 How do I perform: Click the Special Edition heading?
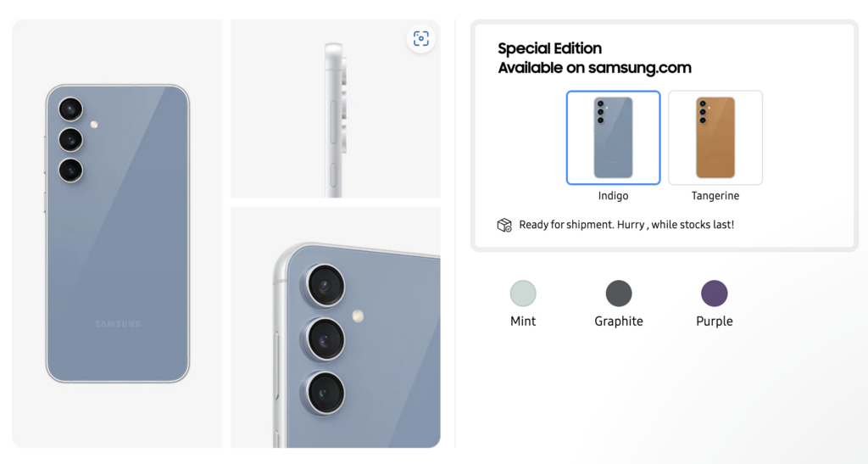[x=549, y=48]
